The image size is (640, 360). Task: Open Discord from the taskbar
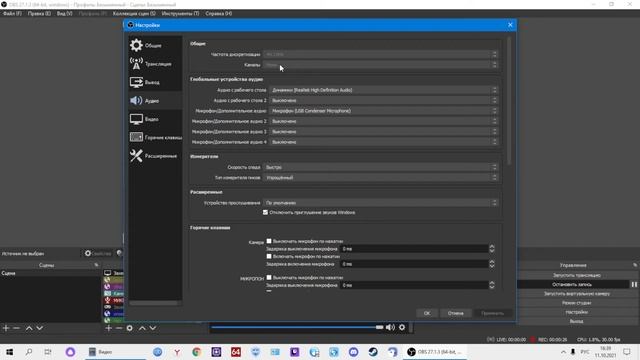pos(353,351)
